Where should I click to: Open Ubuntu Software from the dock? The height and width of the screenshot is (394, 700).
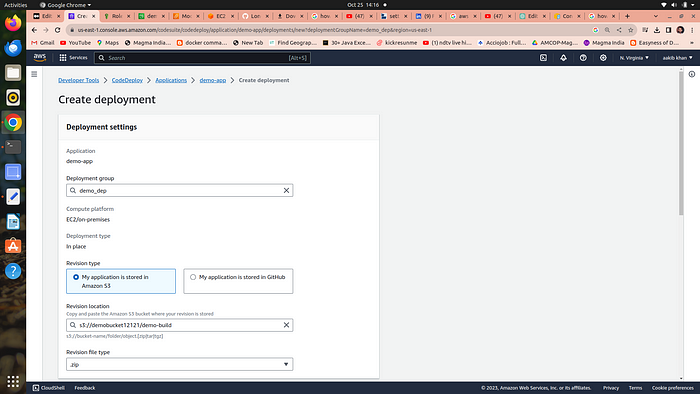(13, 246)
